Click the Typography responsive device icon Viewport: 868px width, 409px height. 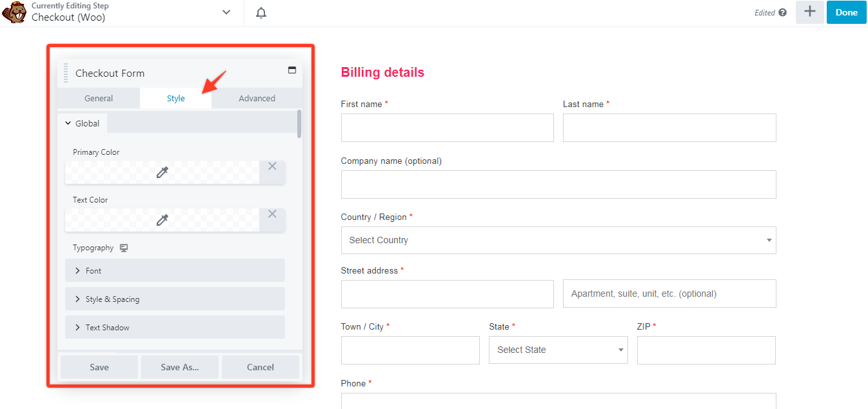(x=124, y=248)
